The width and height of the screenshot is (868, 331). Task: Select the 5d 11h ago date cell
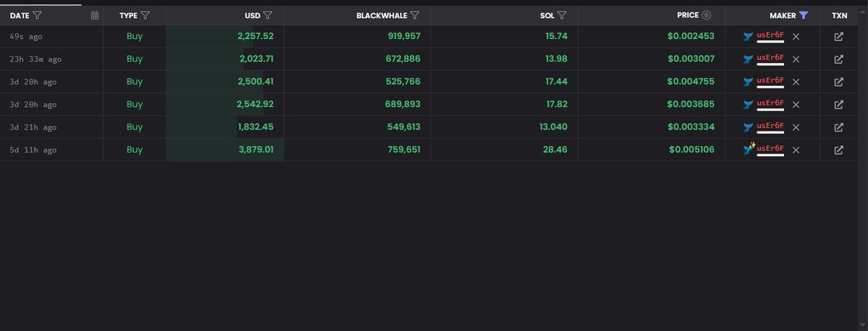(x=33, y=150)
